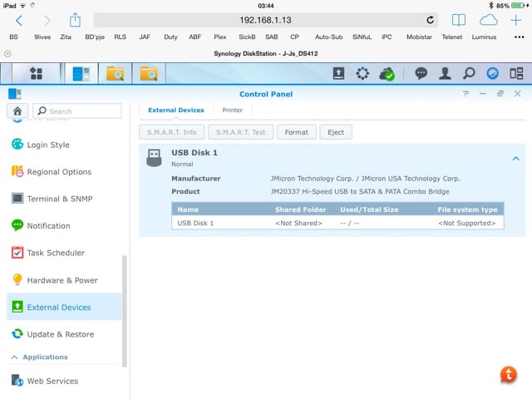The image size is (532, 399).
Task: Open the upload queue icon in the taskbar
Action: point(338,74)
